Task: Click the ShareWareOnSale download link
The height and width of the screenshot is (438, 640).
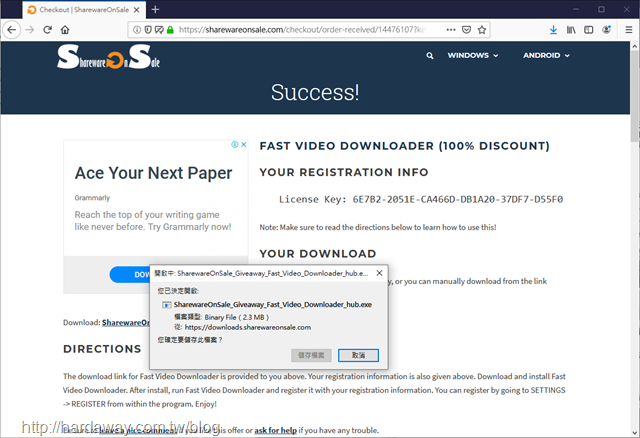Action: (126, 322)
